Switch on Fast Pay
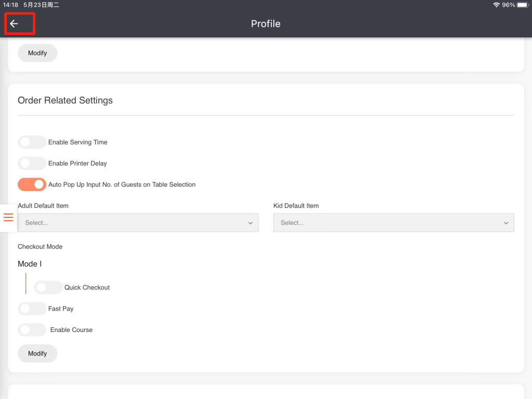This screenshot has height=399, width=532. click(x=32, y=309)
